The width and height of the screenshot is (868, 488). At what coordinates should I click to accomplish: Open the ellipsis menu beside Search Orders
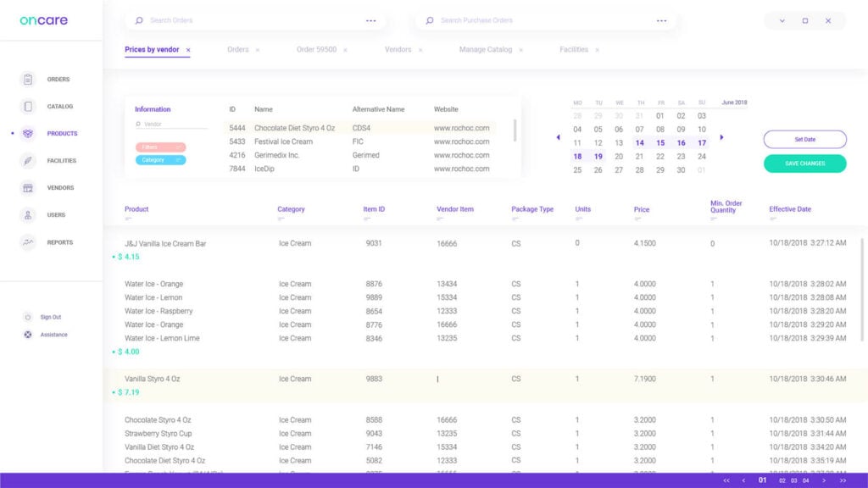tap(370, 19)
